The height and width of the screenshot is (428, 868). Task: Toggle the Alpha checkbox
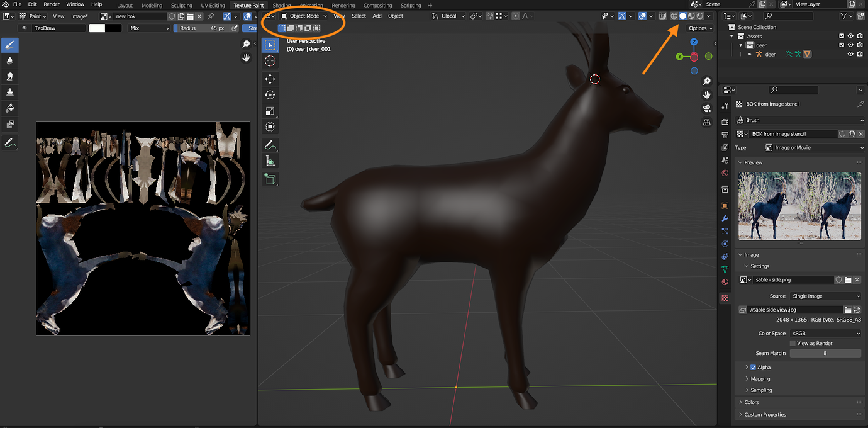(754, 367)
